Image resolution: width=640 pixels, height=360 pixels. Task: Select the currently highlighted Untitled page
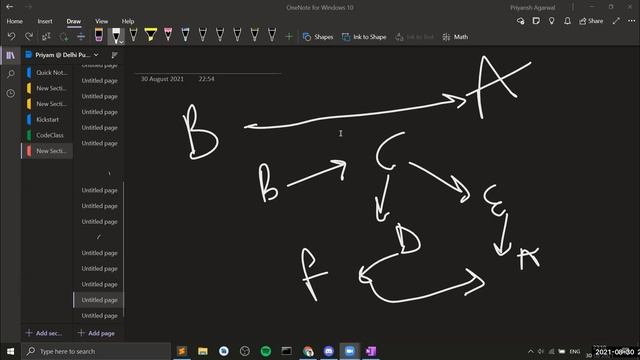tap(98, 300)
